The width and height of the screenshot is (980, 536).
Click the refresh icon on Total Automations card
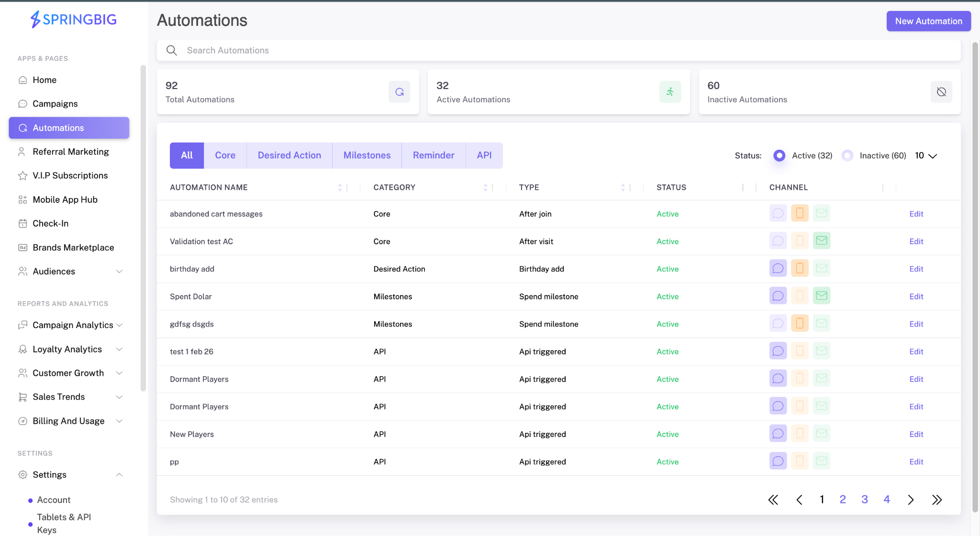(400, 92)
